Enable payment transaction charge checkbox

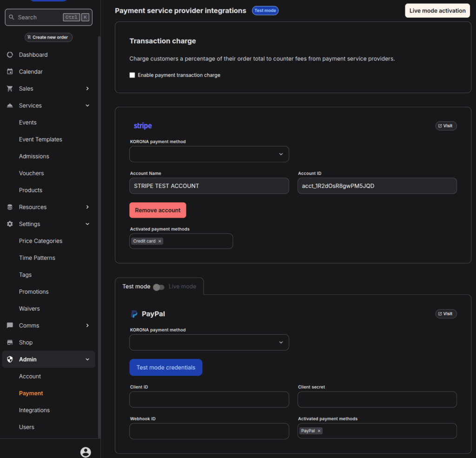coord(132,75)
